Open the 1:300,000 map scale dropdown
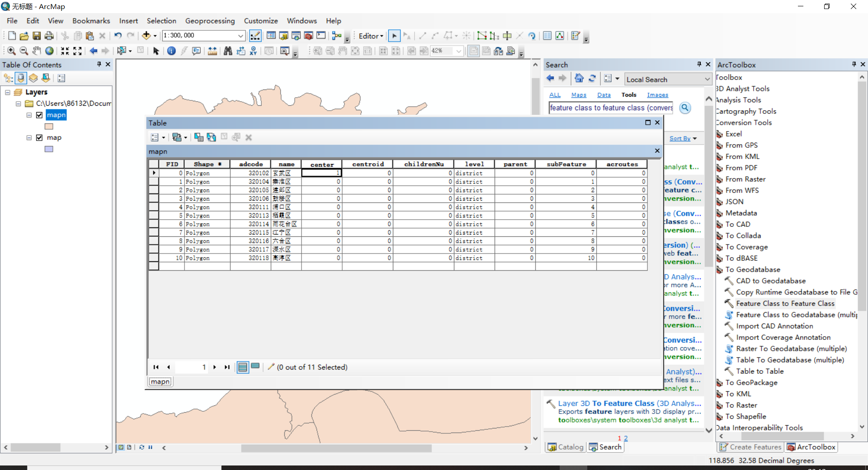The height and width of the screenshot is (470, 868). [241, 35]
